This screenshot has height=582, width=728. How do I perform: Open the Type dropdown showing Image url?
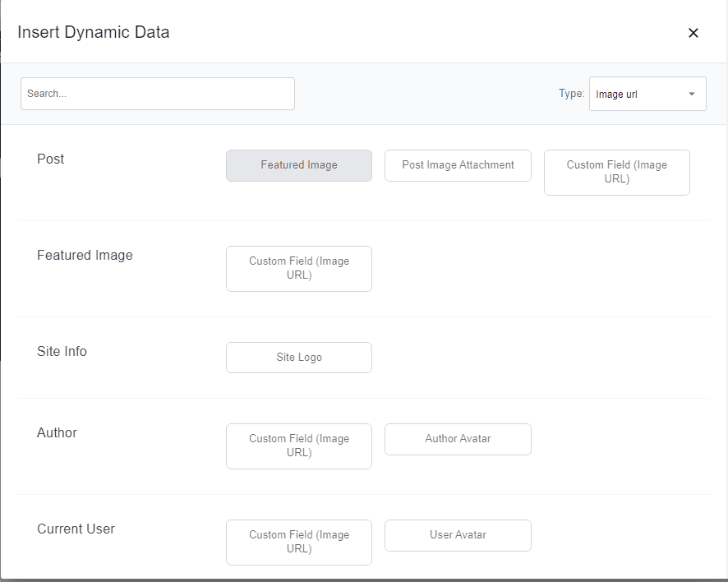647,94
